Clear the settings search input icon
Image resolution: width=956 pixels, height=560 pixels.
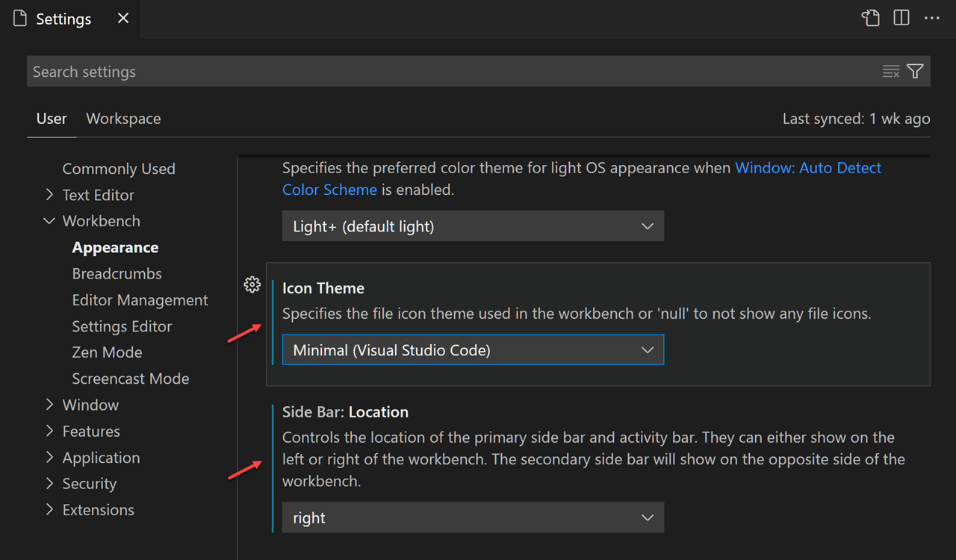pyautogui.click(x=891, y=71)
